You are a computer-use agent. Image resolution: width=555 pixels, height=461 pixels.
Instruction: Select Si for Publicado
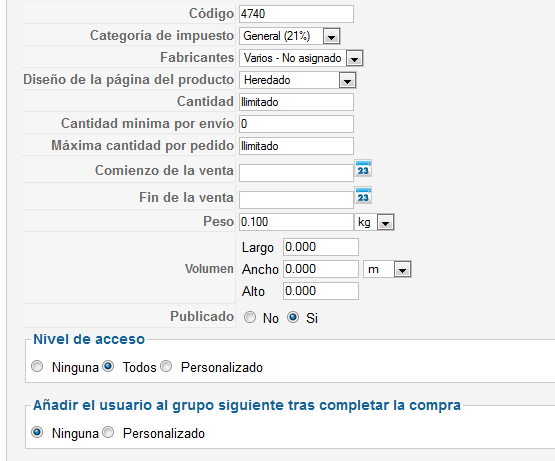point(293,317)
